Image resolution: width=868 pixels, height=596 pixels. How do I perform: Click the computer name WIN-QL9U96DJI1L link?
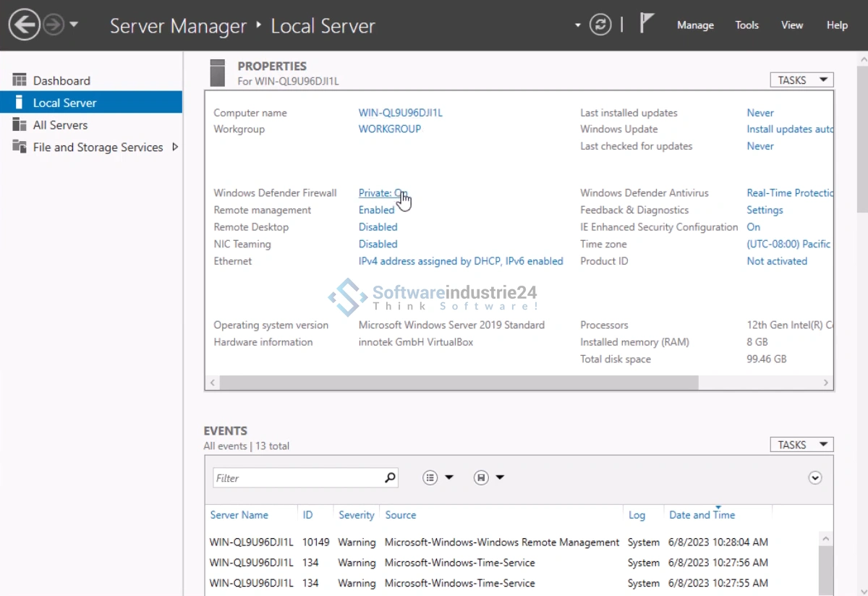(400, 113)
